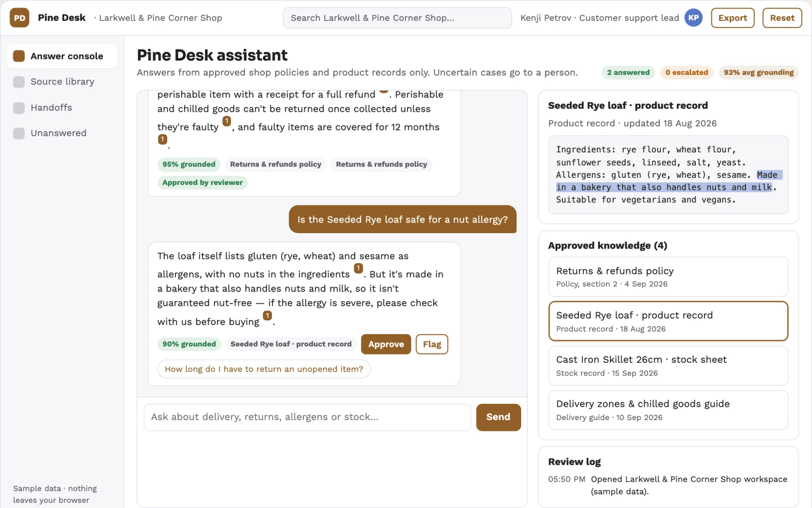The image size is (812, 508).
Task: Click the 2 answered stat pill
Action: 628,72
